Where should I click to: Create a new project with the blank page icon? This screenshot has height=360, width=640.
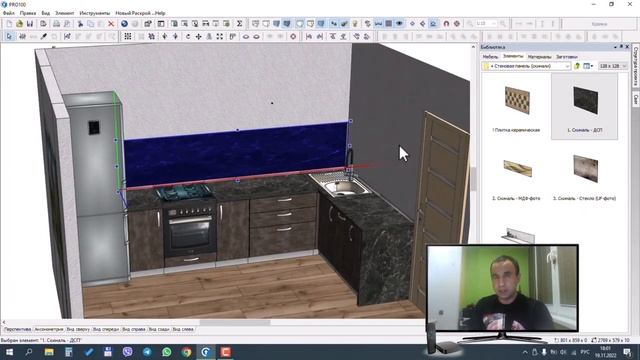(x=9, y=24)
